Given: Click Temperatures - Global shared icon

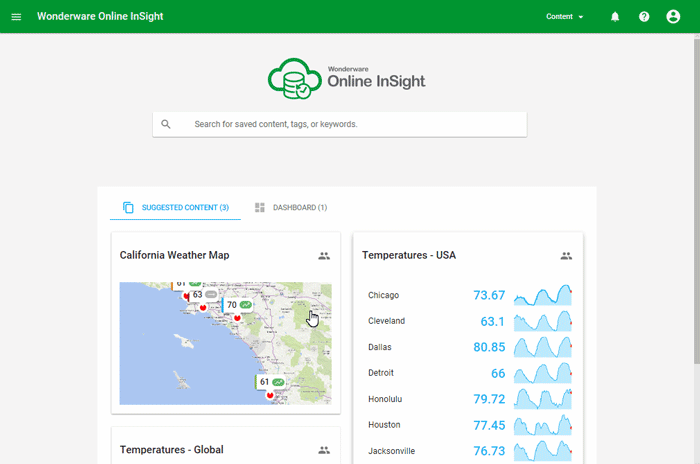Looking at the screenshot, I should [324, 450].
